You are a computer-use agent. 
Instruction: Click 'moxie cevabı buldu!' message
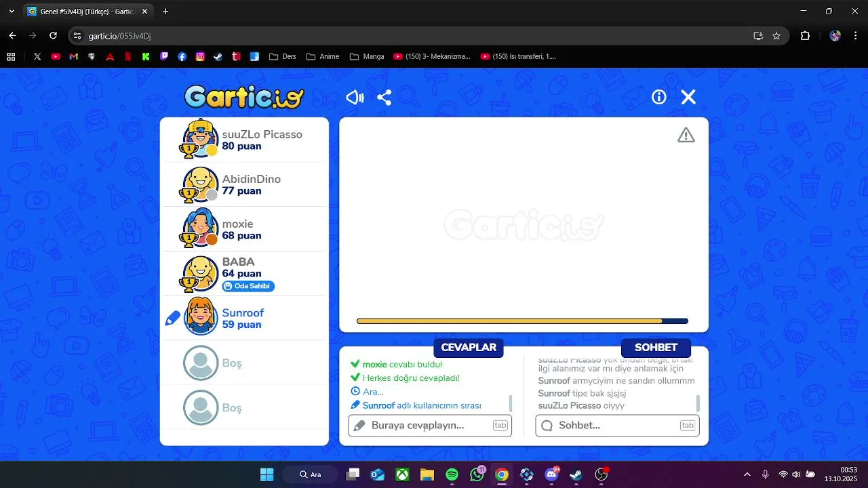(402, 365)
